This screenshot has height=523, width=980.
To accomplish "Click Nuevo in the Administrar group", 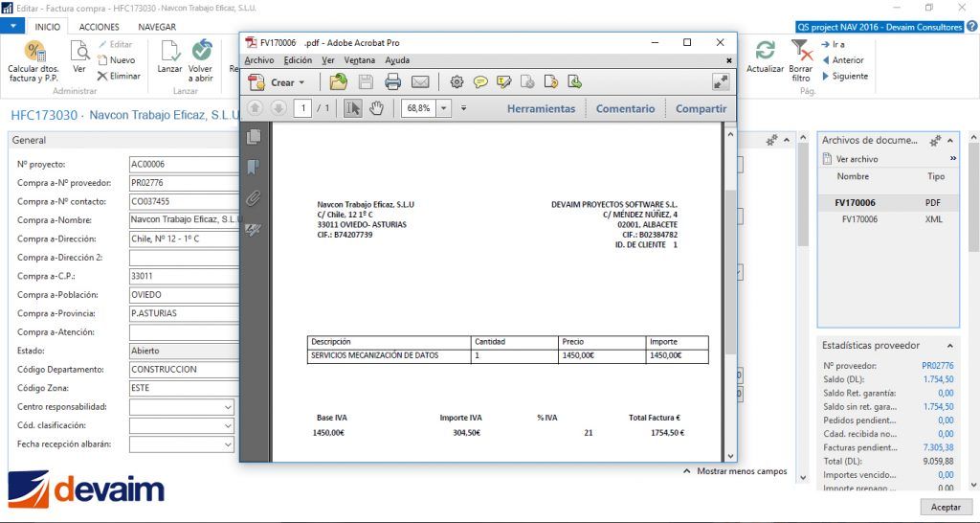I will click(x=116, y=60).
